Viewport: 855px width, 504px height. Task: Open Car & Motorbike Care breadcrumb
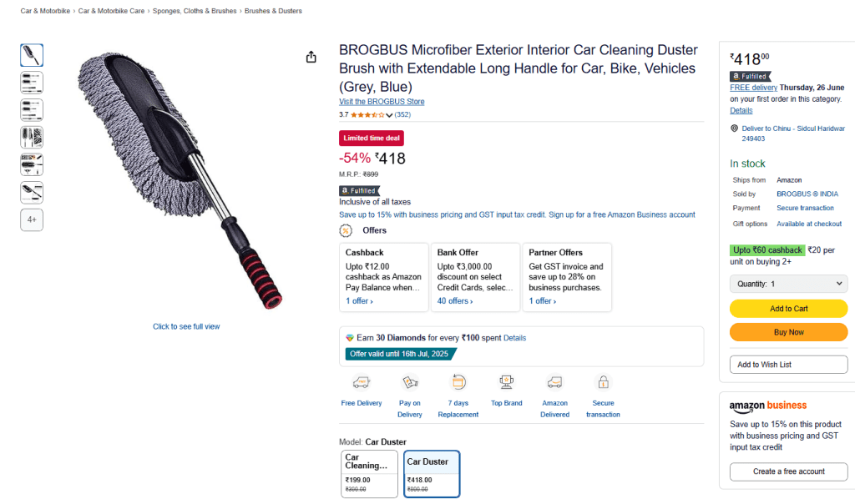[x=111, y=11]
